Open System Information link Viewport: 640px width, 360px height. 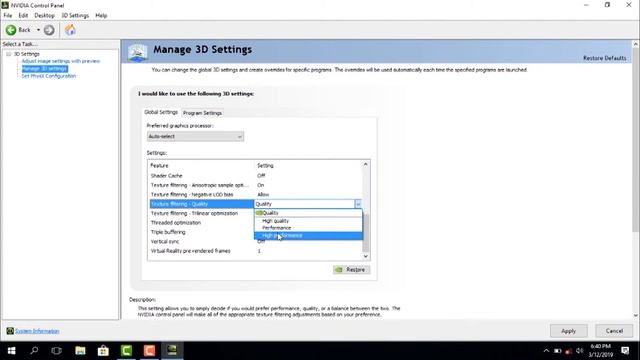click(37, 331)
